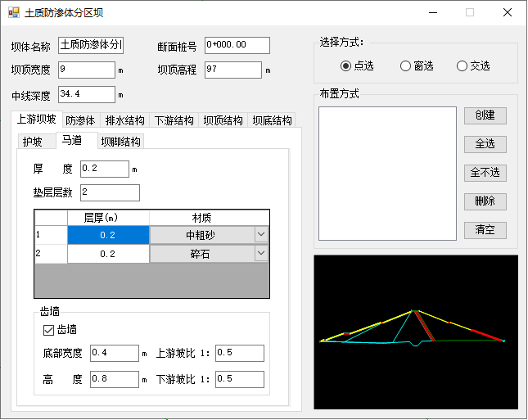Click the row 2 header cell

(52, 254)
